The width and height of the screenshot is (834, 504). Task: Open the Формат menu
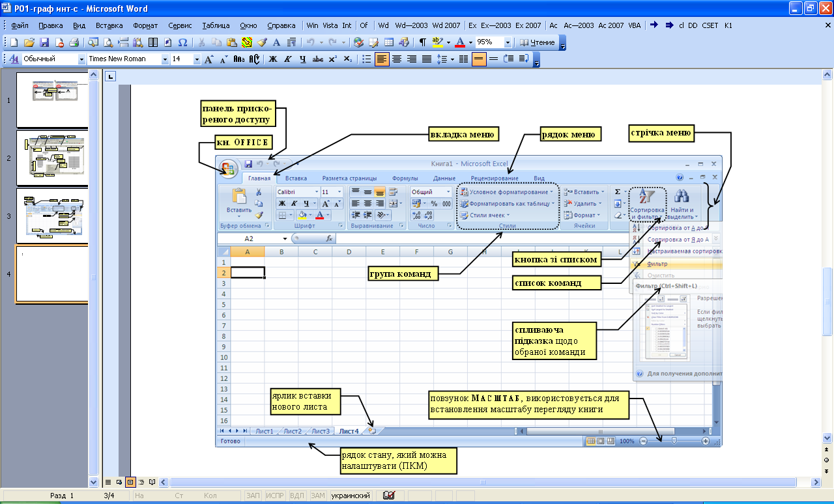coord(145,25)
